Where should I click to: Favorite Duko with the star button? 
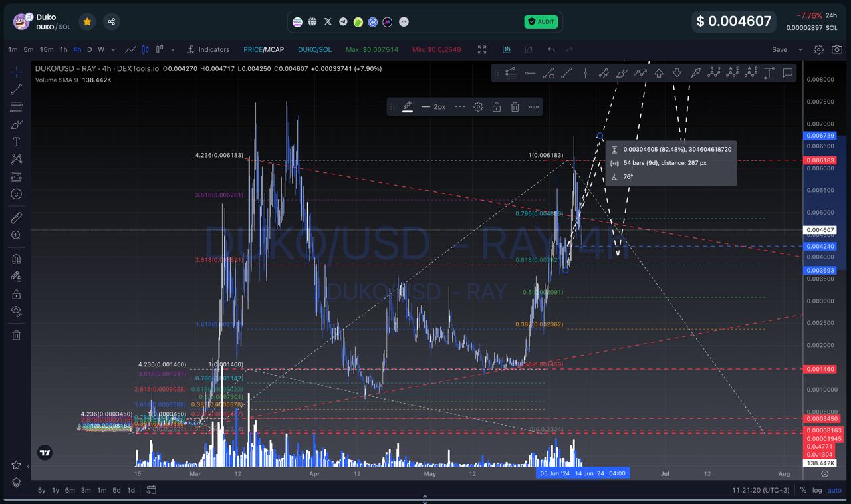pos(87,21)
